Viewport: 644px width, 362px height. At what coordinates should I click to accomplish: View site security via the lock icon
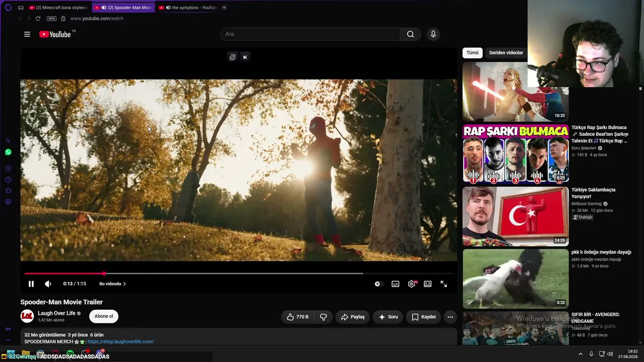tap(63, 19)
